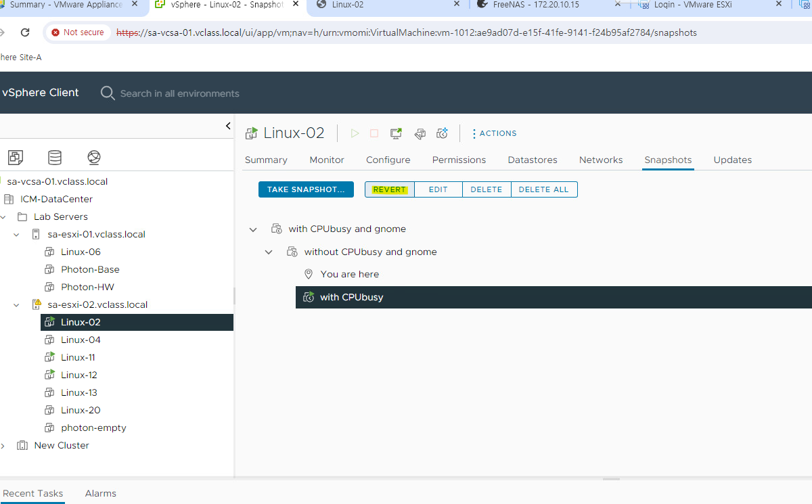Click the EDIT snapshot button

click(x=438, y=189)
